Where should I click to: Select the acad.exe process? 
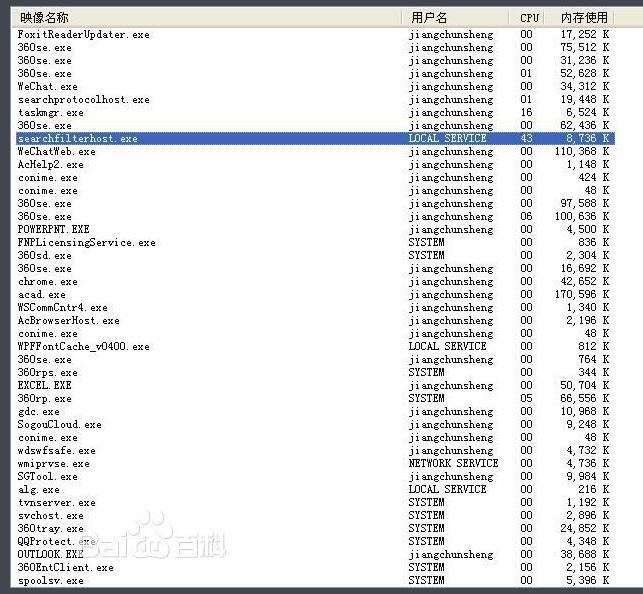[x=315, y=294]
